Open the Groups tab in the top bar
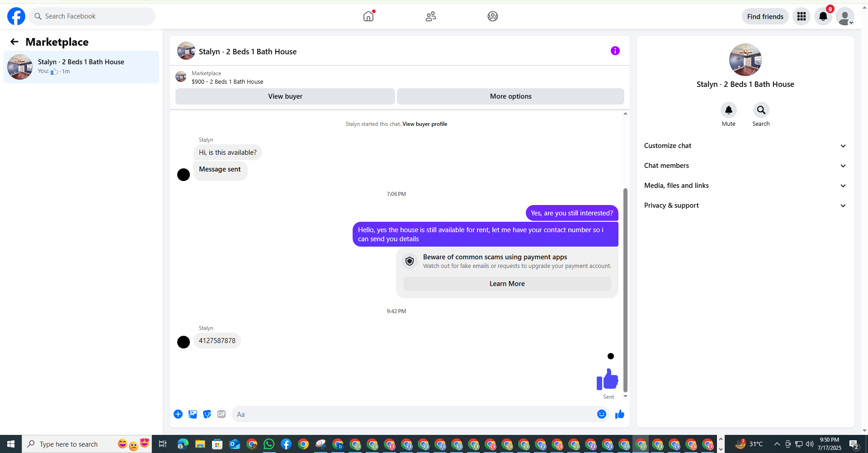Viewport: 868px width, 453px height. [x=493, y=16]
